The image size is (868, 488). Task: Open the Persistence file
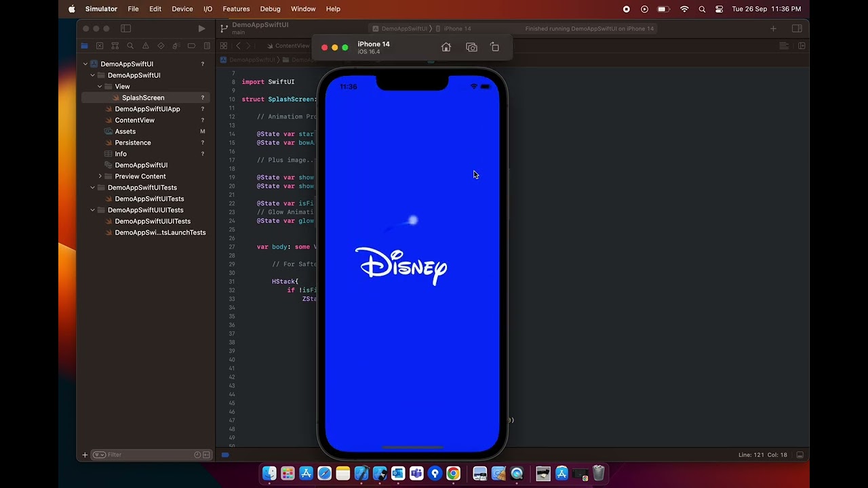[x=132, y=142]
